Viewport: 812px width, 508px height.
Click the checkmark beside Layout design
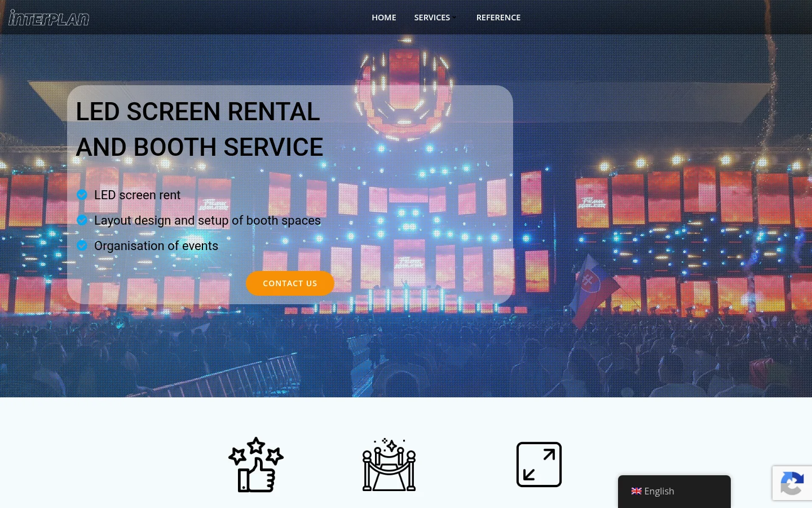(82, 220)
